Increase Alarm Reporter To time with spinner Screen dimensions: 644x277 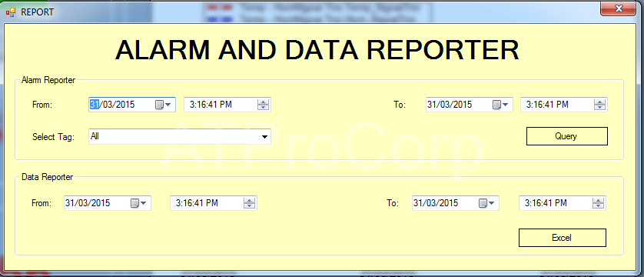pyautogui.click(x=599, y=102)
